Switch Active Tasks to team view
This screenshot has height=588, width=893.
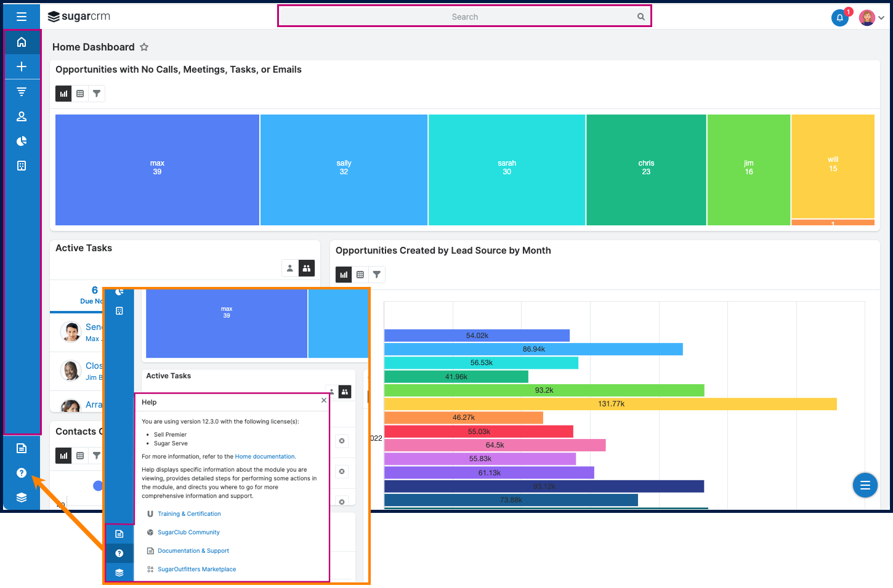pos(307,268)
